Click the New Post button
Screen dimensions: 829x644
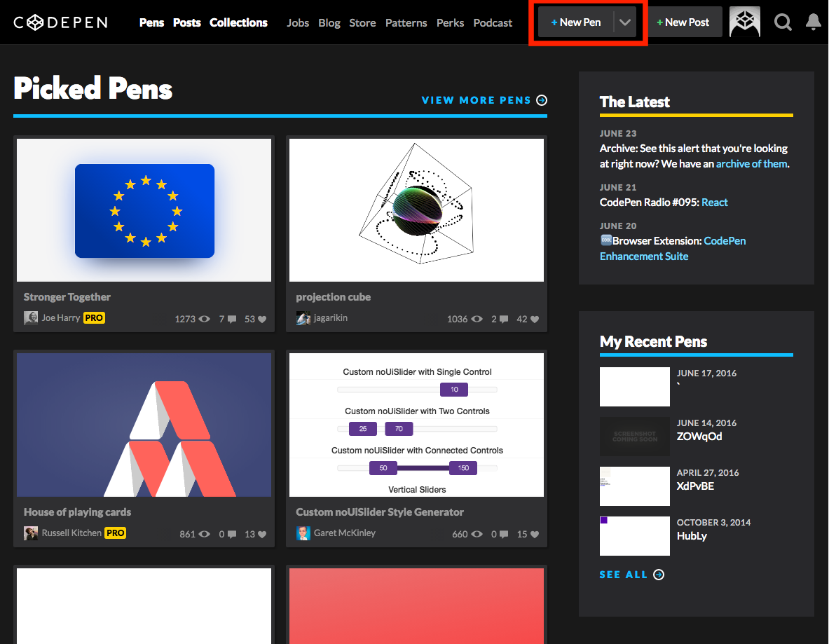click(x=683, y=22)
